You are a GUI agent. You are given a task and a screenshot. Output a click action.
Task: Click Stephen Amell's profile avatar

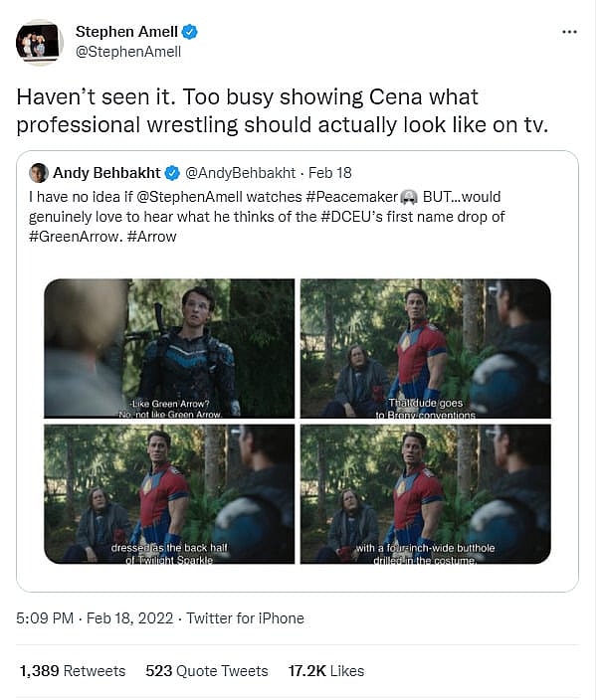click(x=40, y=42)
